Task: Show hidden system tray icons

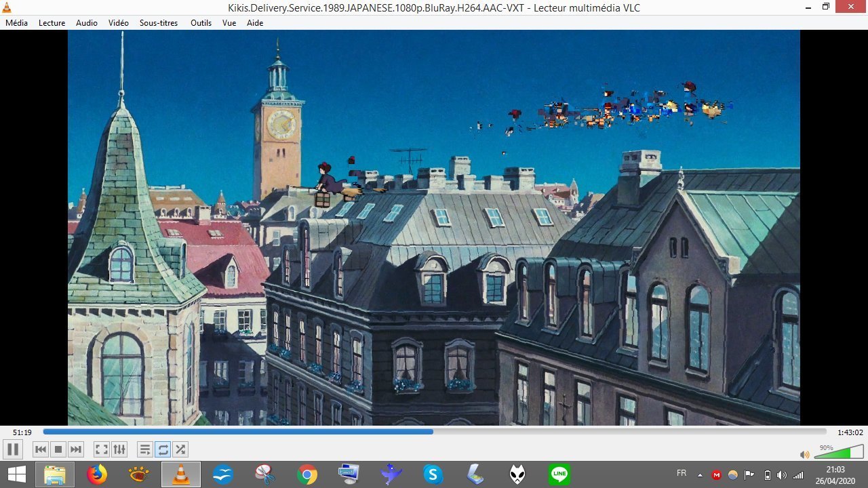Action: [x=699, y=474]
